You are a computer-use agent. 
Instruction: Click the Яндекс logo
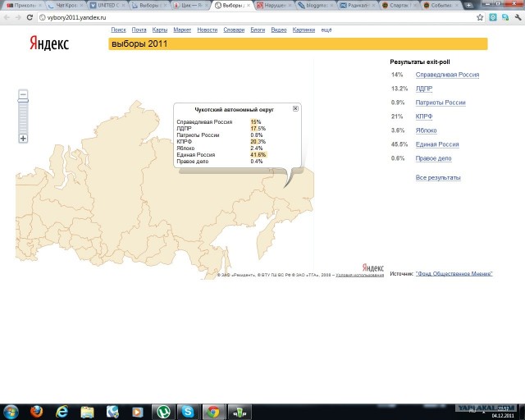[49, 43]
